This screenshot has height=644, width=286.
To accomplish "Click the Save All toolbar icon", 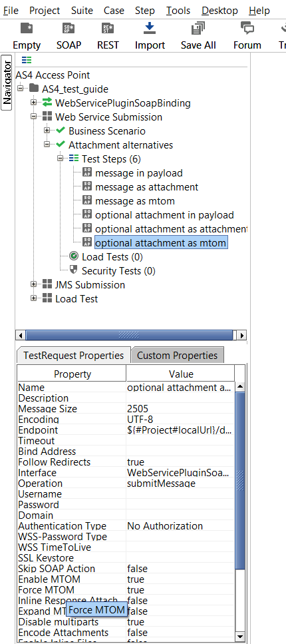I will (198, 29).
